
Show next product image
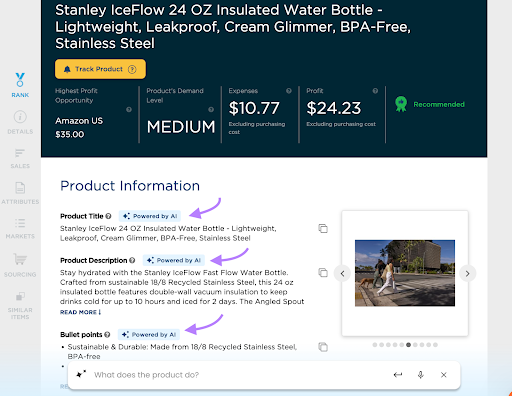467,274
